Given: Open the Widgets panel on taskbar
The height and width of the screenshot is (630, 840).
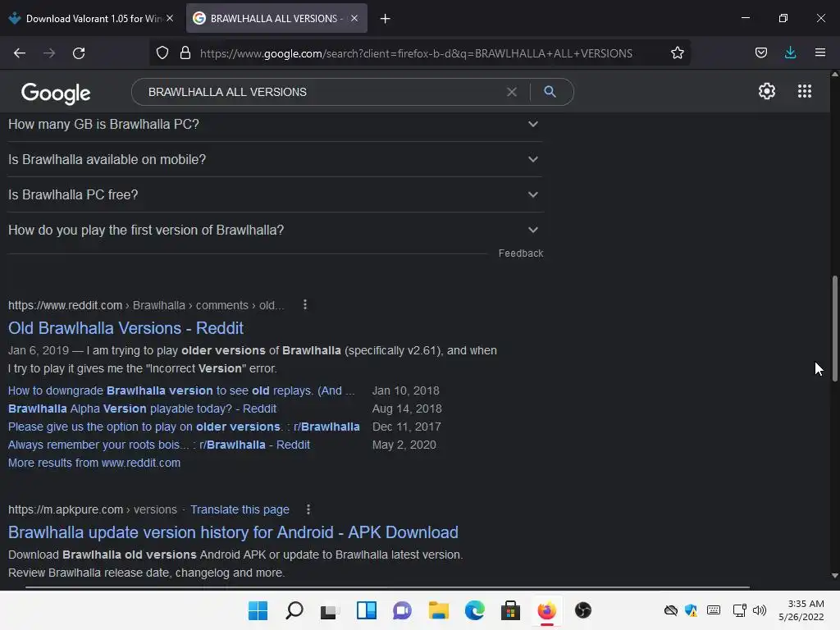Looking at the screenshot, I should (367, 610).
